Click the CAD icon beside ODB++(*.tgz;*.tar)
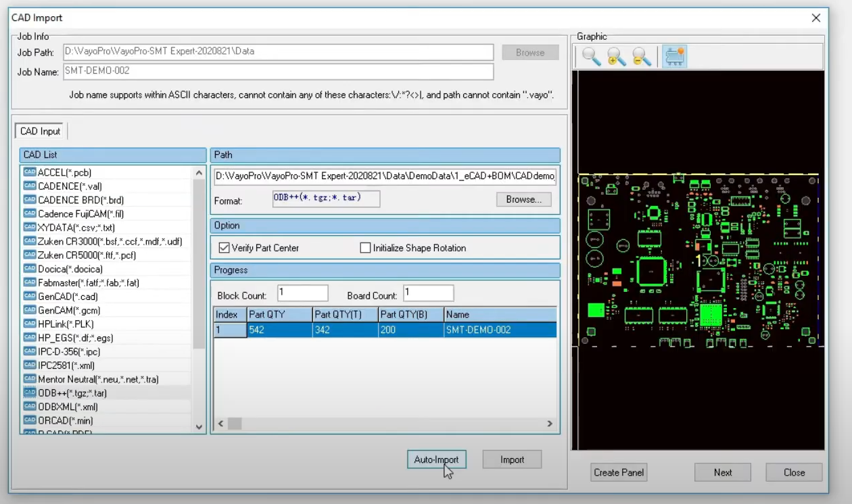Screen dimensions: 852x504 [x=30, y=393]
